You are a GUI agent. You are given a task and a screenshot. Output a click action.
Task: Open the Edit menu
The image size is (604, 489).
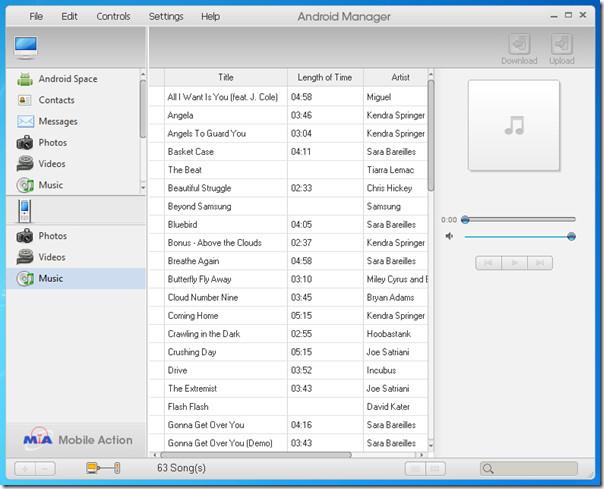(69, 17)
